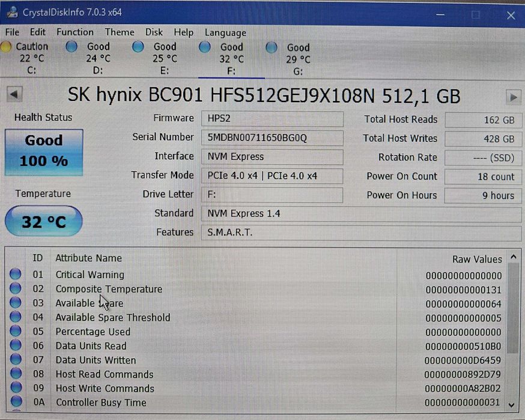Click status orb for Data Units Written row
Screen dimensions: 525x420
point(16,359)
